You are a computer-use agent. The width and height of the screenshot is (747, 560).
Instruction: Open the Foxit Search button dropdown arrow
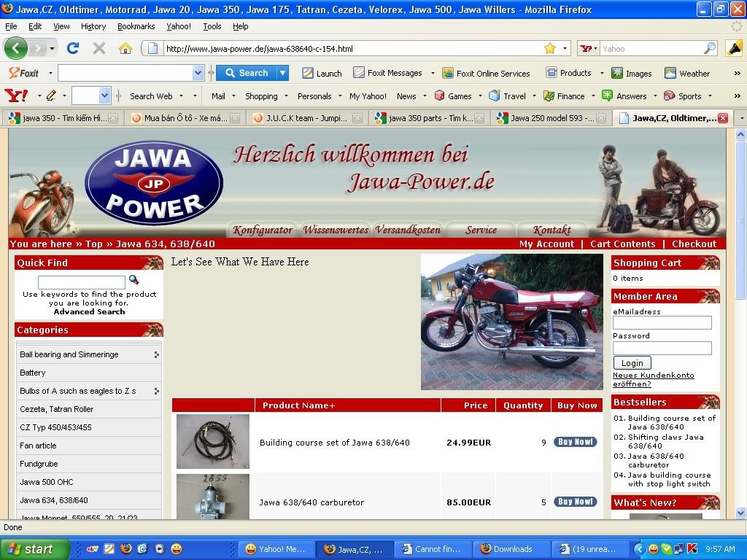pos(283,73)
